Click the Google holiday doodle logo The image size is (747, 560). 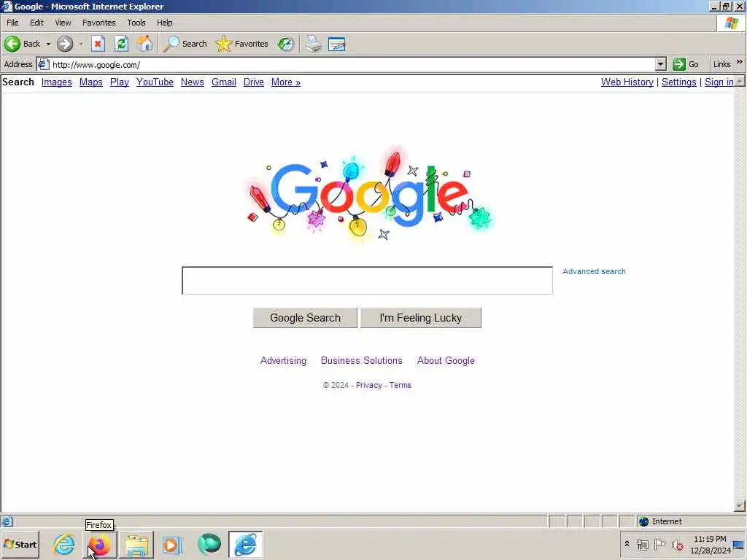pyautogui.click(x=369, y=195)
